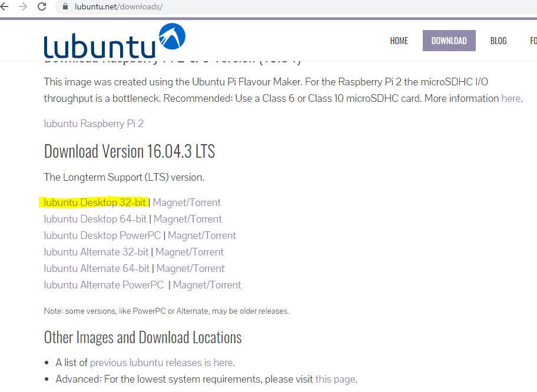Download lubuntu Desktop 64-bit
Viewport: 537px width, 392px height.
coord(95,219)
